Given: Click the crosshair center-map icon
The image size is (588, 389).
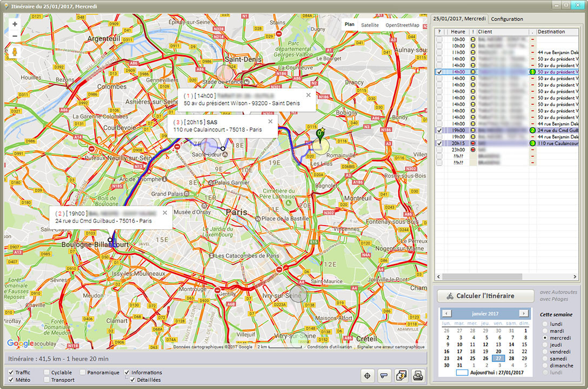Looking at the screenshot, I should 367,375.
